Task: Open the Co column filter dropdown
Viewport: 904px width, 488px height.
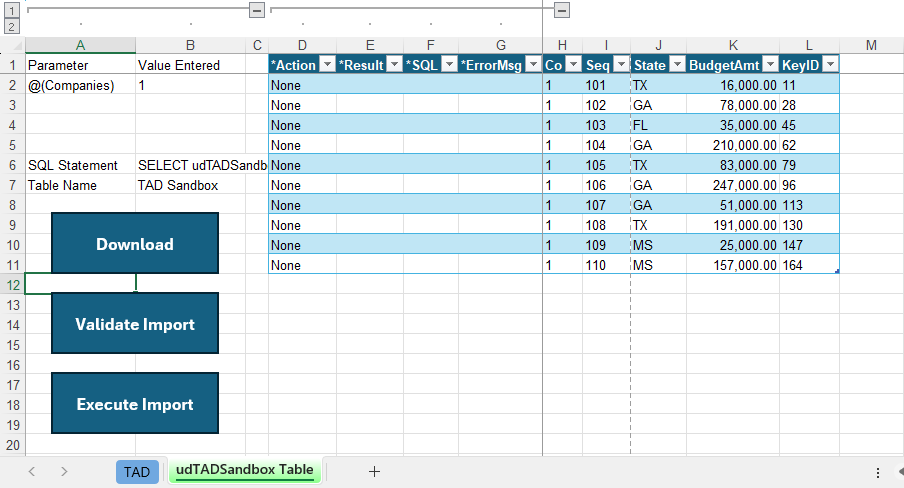Action: (574, 65)
